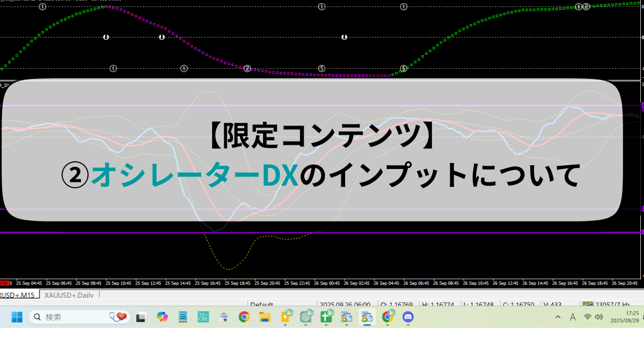Expand the hidden system tray icons

(559, 317)
